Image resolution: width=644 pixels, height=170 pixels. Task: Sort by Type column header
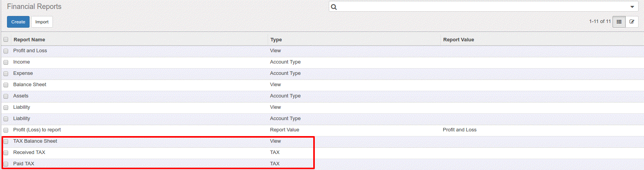pyautogui.click(x=276, y=39)
